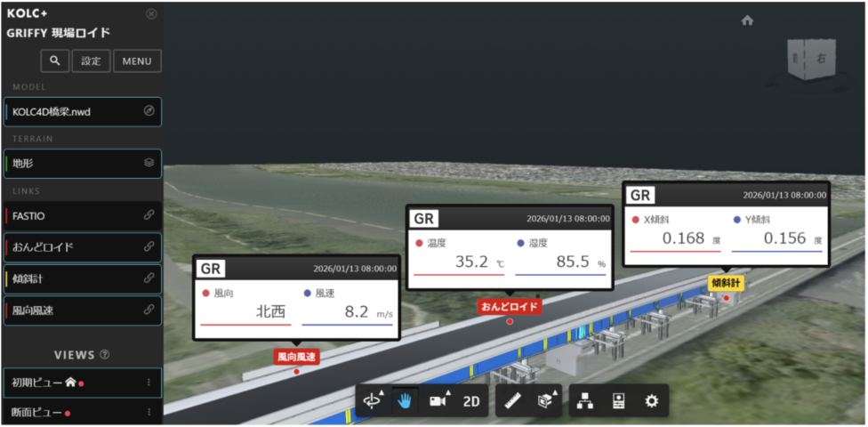
Task: Click the 風向風速 red map label
Action: click(296, 356)
